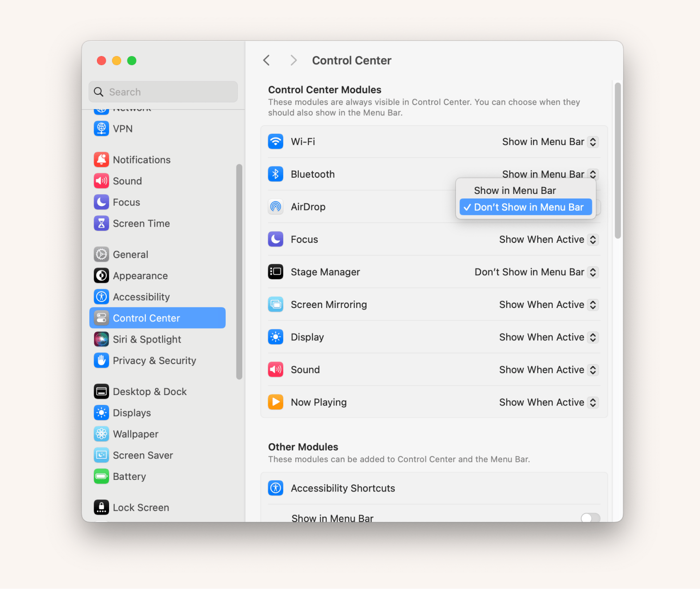
Task: Open the Lock Screen icon
Action: click(x=101, y=507)
